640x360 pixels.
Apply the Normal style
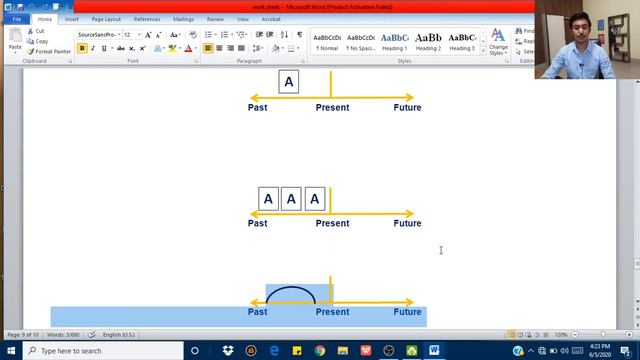327,42
